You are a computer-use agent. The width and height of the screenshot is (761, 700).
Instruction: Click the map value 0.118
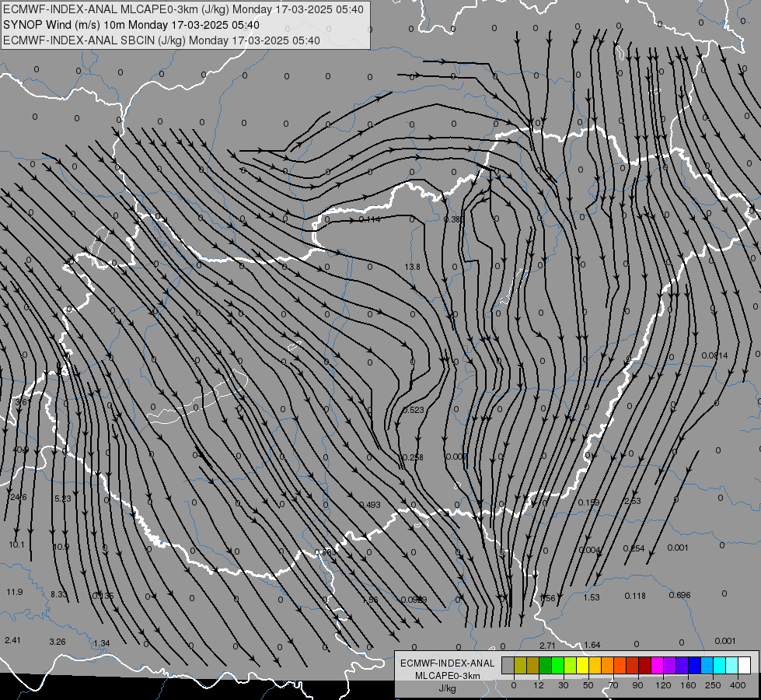[635, 596]
